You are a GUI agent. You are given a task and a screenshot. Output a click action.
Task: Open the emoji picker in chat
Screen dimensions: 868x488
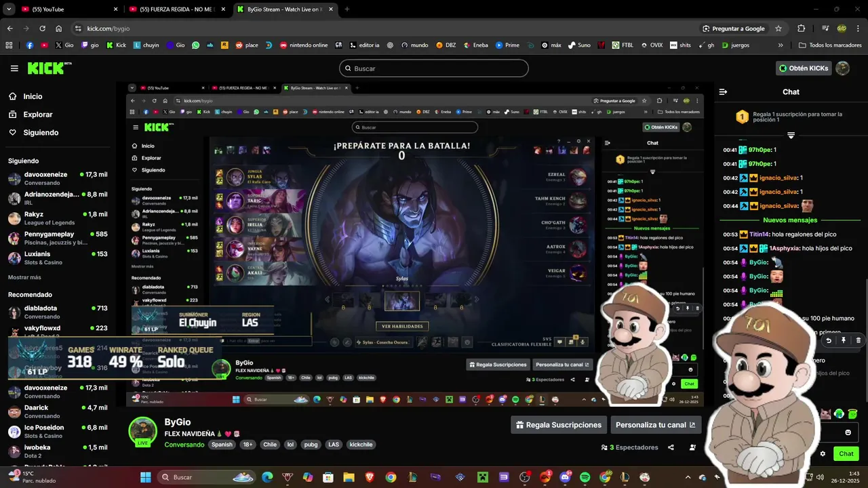[848, 432]
